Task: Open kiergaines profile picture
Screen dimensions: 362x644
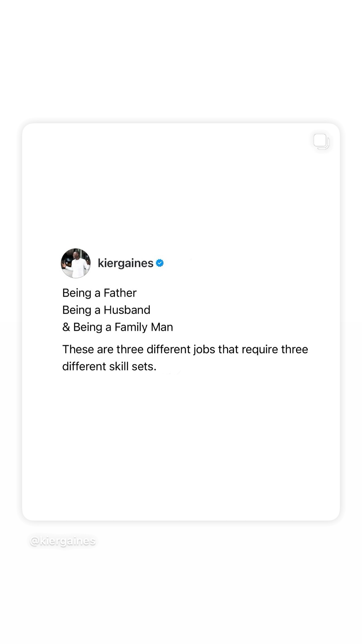Action: point(76,263)
